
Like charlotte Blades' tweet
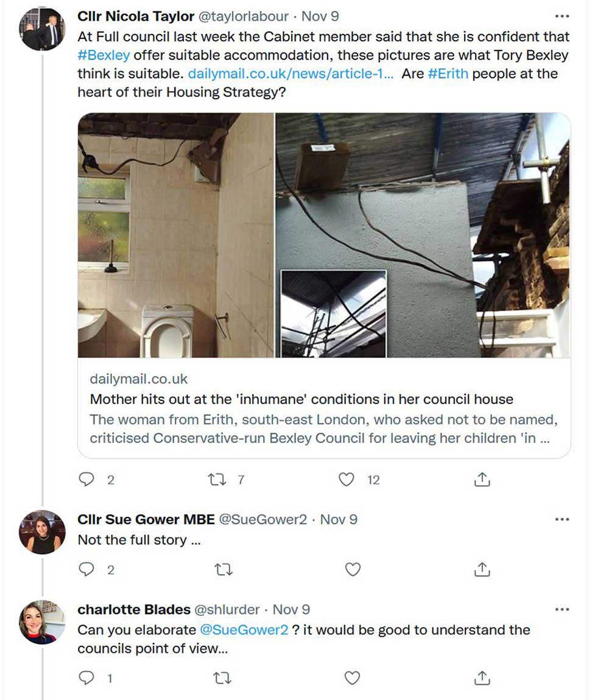pos(353,677)
